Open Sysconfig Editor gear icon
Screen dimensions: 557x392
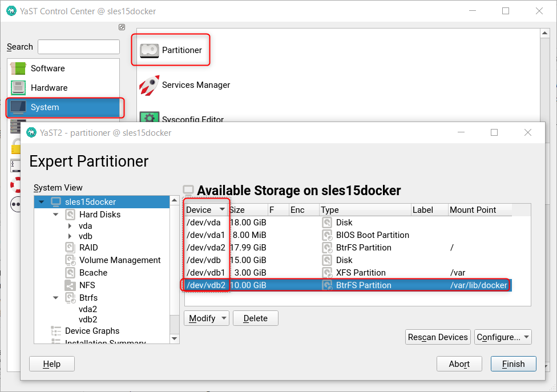pyautogui.click(x=149, y=117)
